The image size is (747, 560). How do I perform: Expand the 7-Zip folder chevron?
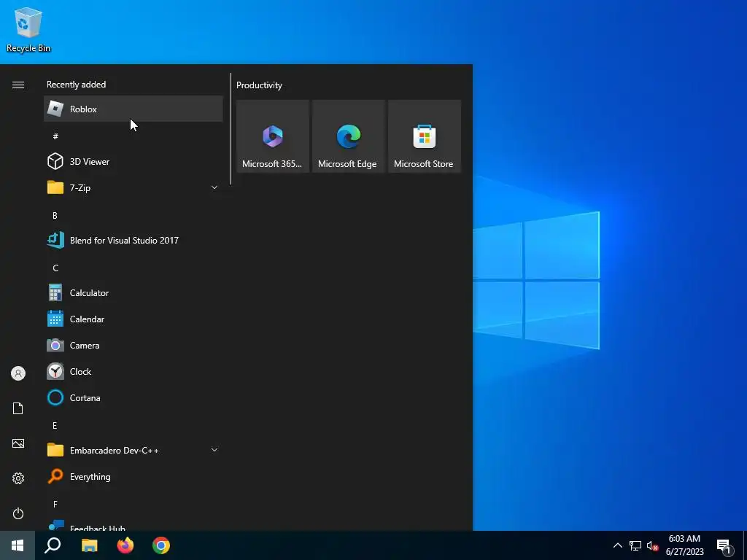(214, 187)
